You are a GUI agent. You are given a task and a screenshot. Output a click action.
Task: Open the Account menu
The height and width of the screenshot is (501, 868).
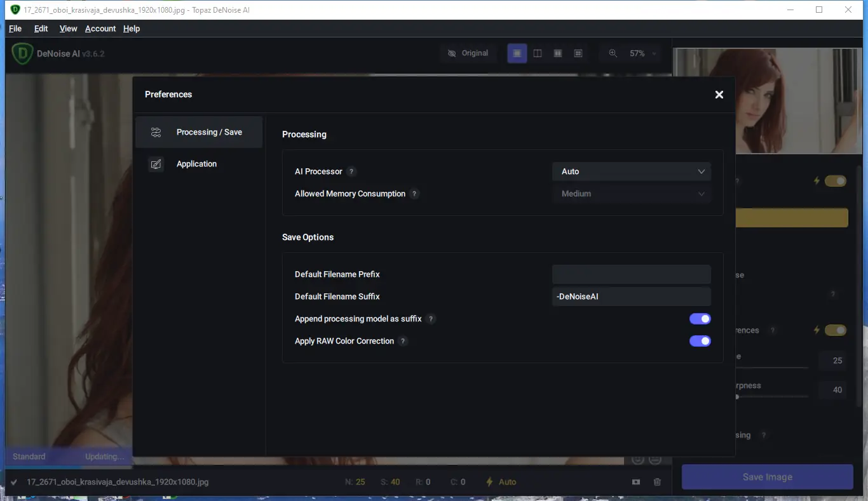pyautogui.click(x=100, y=29)
